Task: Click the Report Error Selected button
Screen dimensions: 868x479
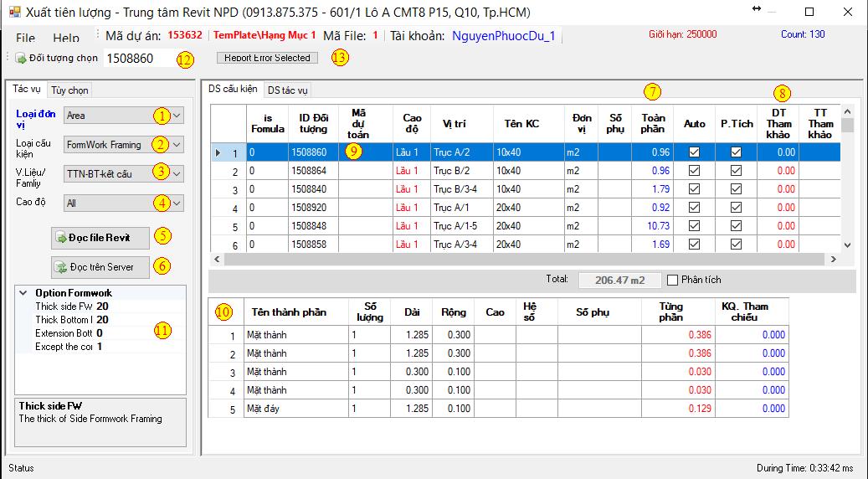Action: (x=267, y=58)
